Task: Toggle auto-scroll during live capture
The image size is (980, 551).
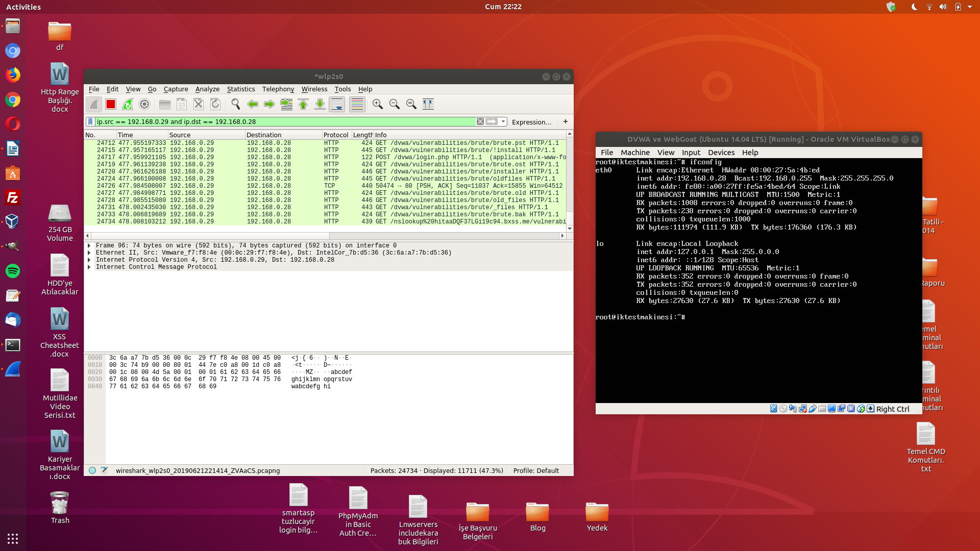Action: click(337, 104)
